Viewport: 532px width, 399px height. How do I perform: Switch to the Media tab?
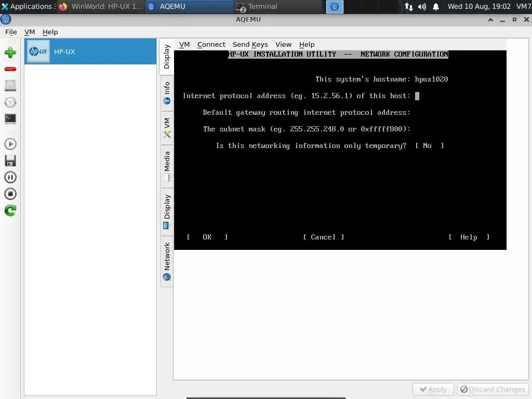coord(167,166)
